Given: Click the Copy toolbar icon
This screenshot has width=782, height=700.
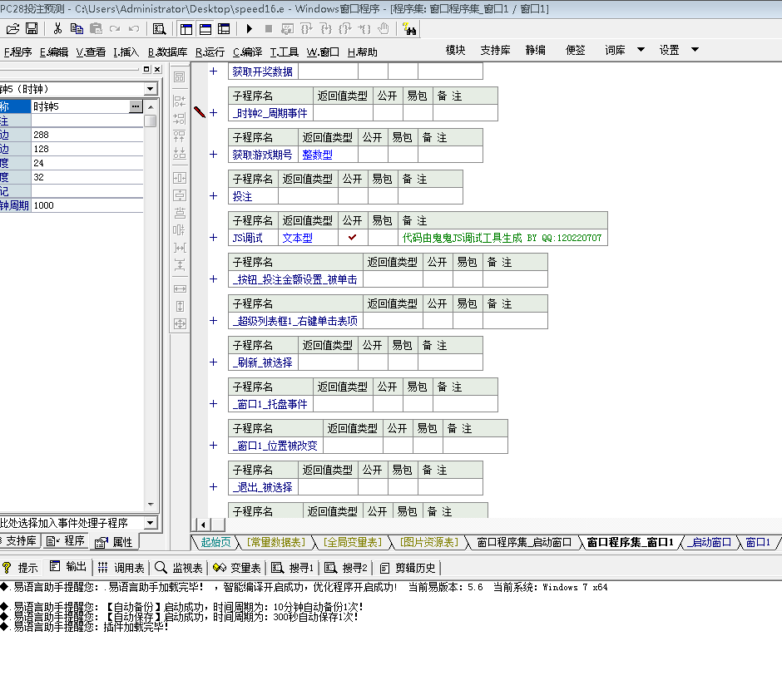Looking at the screenshot, I should (x=77, y=28).
